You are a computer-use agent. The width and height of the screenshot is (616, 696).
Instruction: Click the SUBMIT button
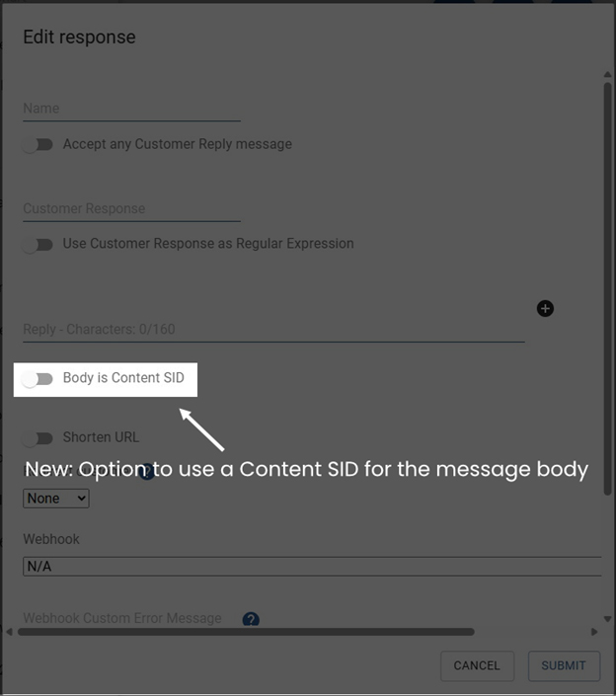point(564,665)
